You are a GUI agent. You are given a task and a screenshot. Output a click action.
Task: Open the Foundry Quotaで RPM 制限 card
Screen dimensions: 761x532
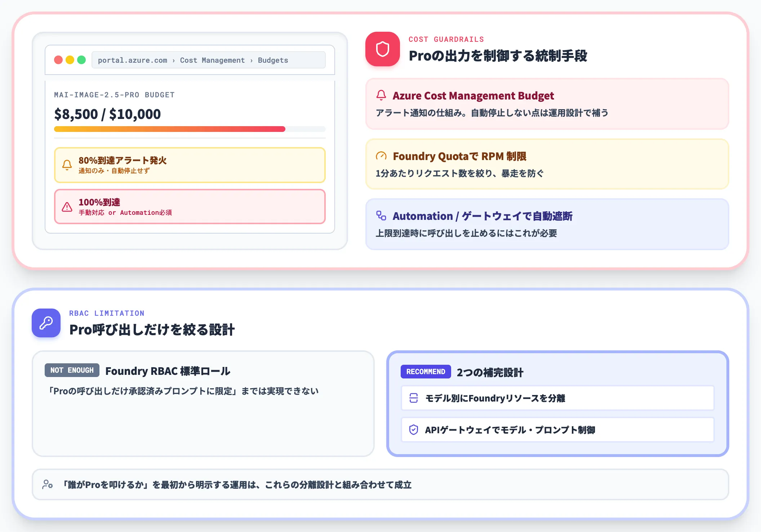point(547,164)
